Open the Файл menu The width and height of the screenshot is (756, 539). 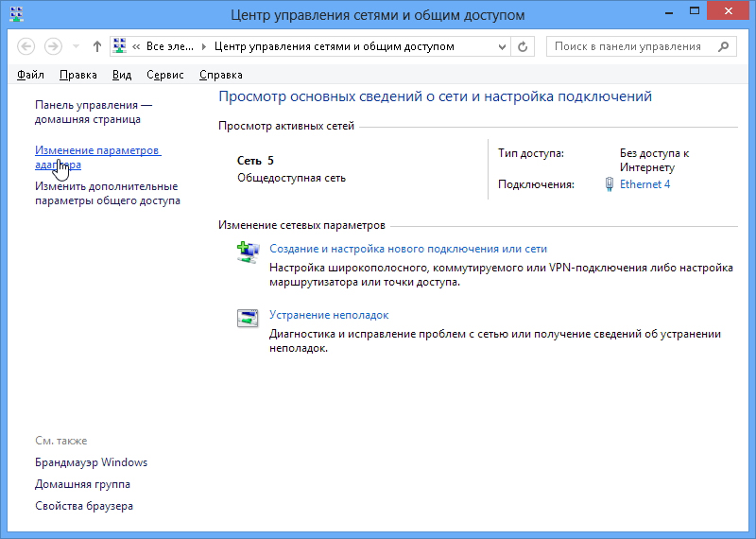click(30, 75)
